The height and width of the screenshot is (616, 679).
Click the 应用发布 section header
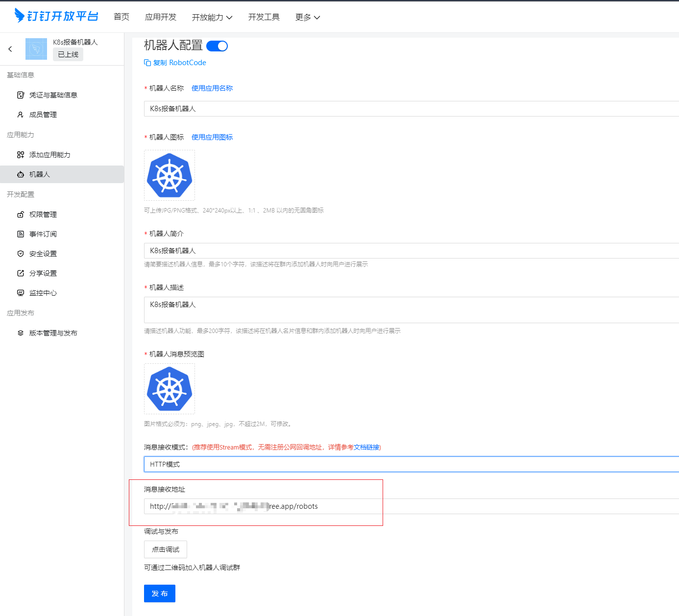(x=21, y=313)
